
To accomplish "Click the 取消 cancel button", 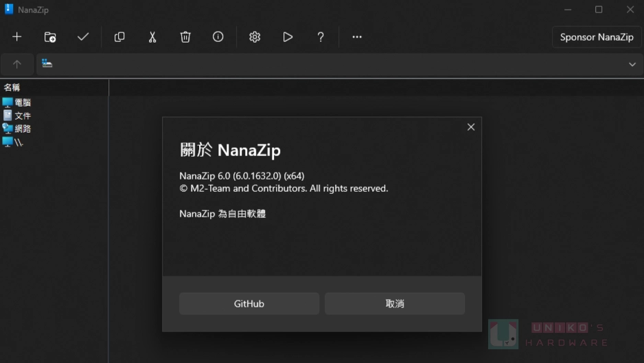I will coord(395,303).
